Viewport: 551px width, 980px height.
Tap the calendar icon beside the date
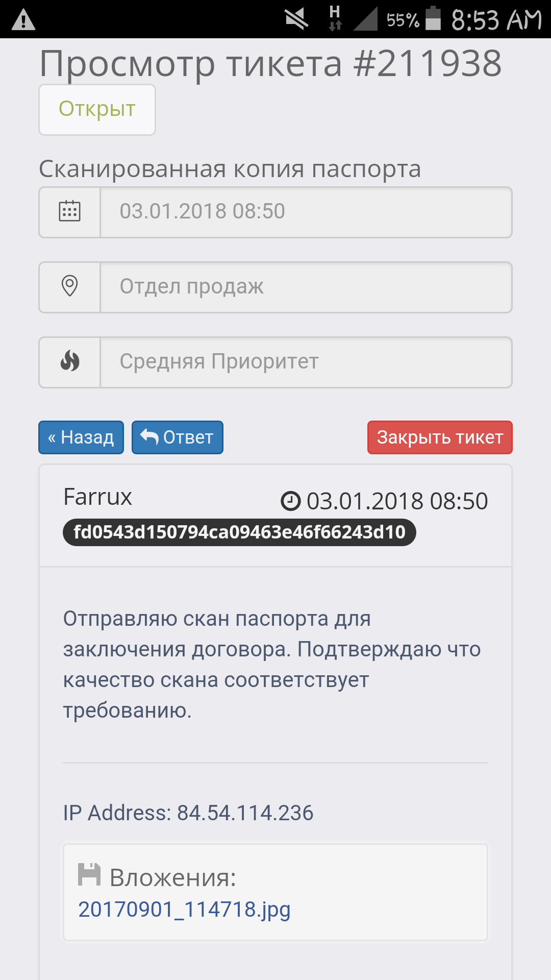click(x=70, y=211)
